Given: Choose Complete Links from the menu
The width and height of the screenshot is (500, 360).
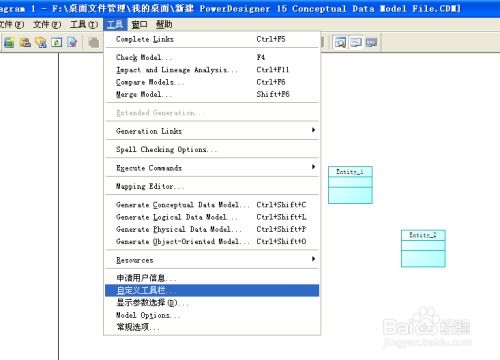Looking at the screenshot, I should pyautogui.click(x=212, y=39).
